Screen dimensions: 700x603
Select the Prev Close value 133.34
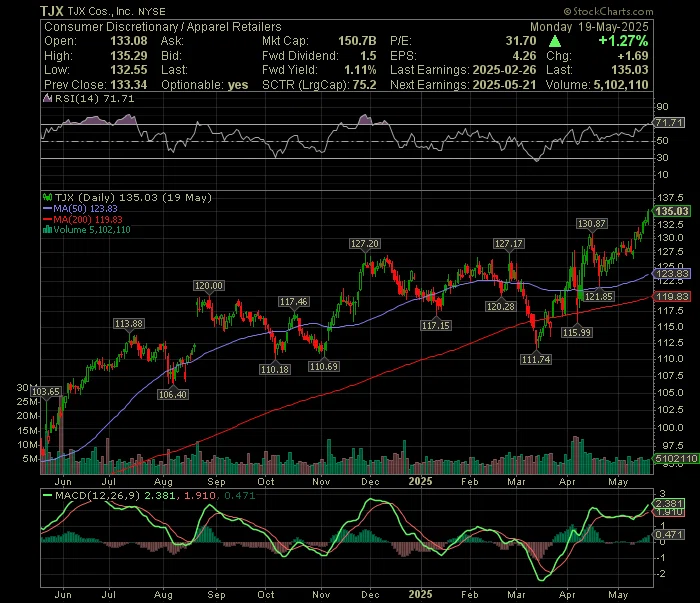129,85
